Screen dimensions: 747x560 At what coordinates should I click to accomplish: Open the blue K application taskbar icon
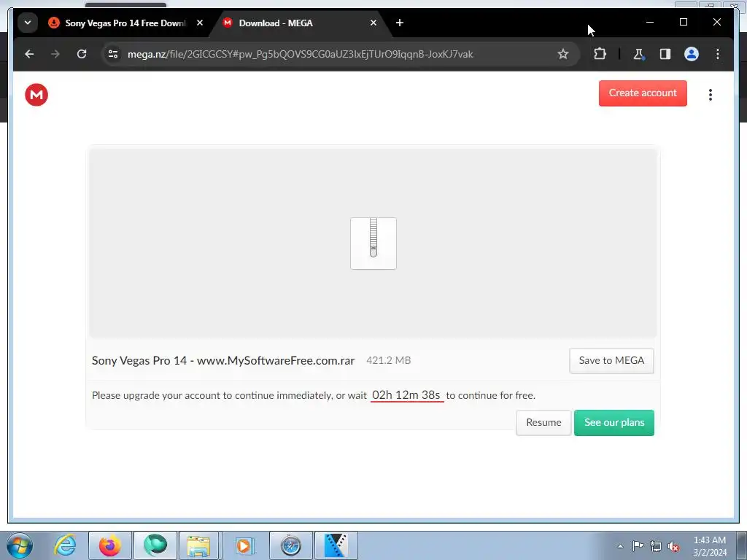tap(336, 545)
